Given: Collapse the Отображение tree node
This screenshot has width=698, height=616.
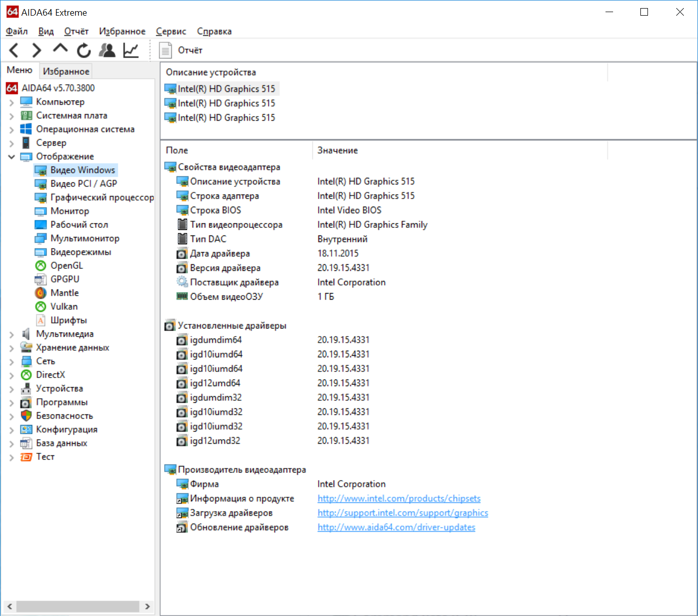Looking at the screenshot, I should [12, 157].
